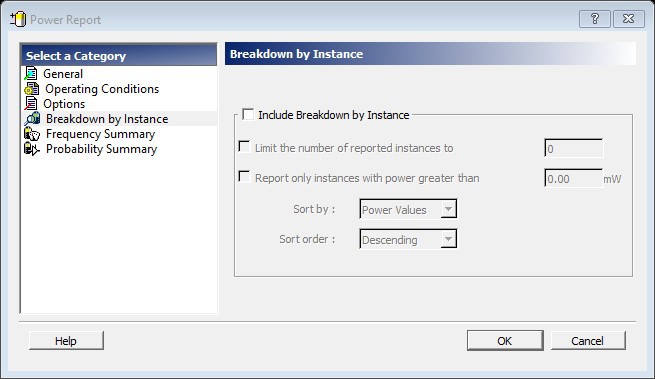Click the Help button

(x=66, y=341)
